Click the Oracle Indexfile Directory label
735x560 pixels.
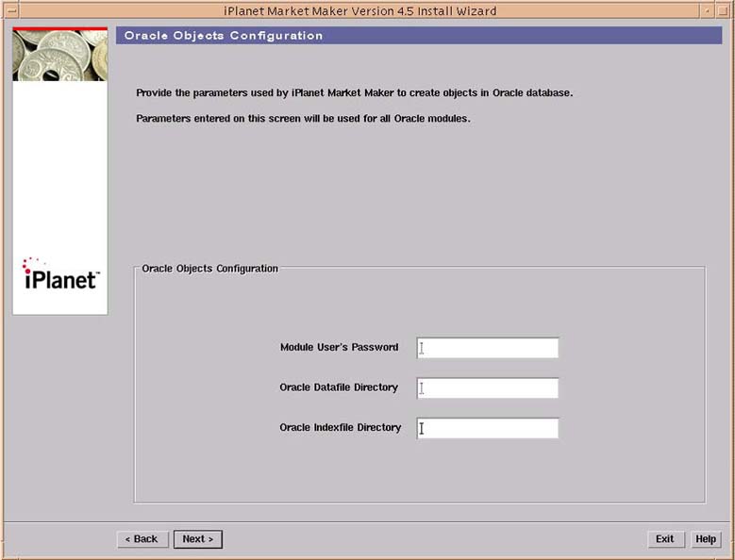click(x=341, y=428)
